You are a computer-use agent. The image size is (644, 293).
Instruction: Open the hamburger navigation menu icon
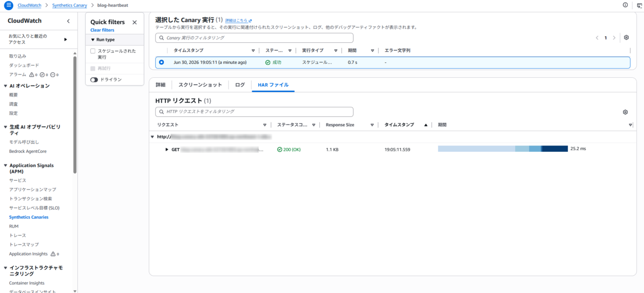9,5
